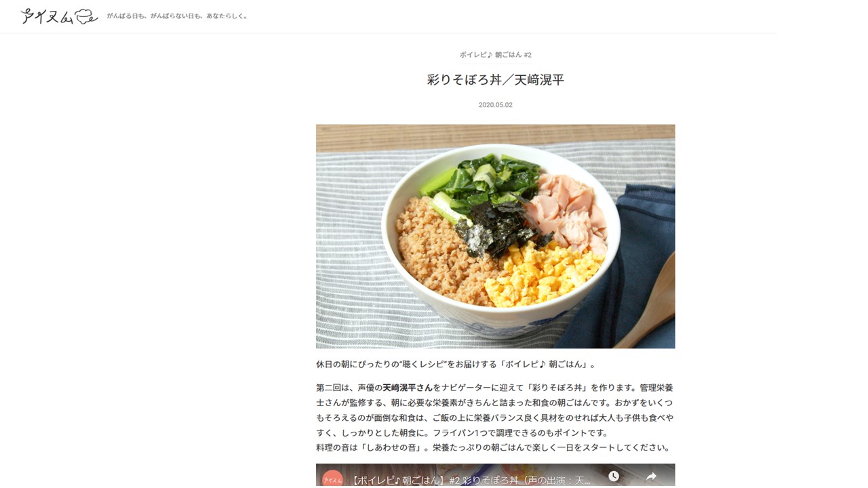Click the headline 彩りそぼろ丼／天﨑滉平
This screenshot has width=868, height=488.
click(495, 80)
